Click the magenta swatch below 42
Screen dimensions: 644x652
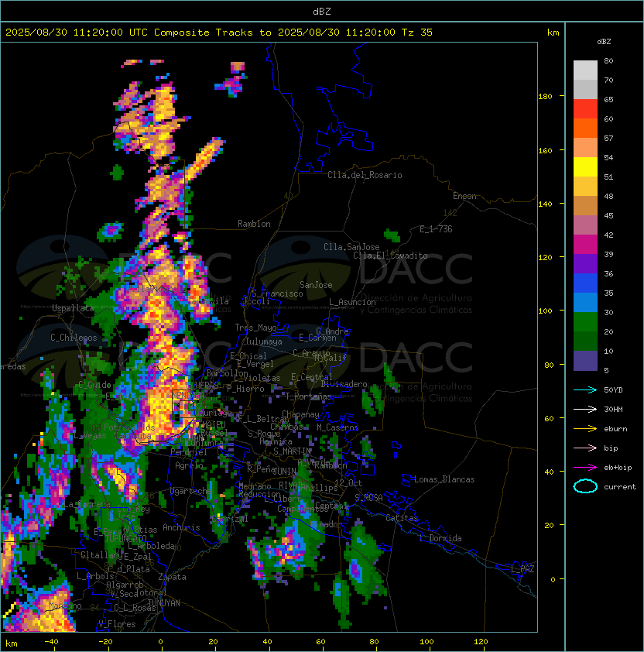pos(585,245)
